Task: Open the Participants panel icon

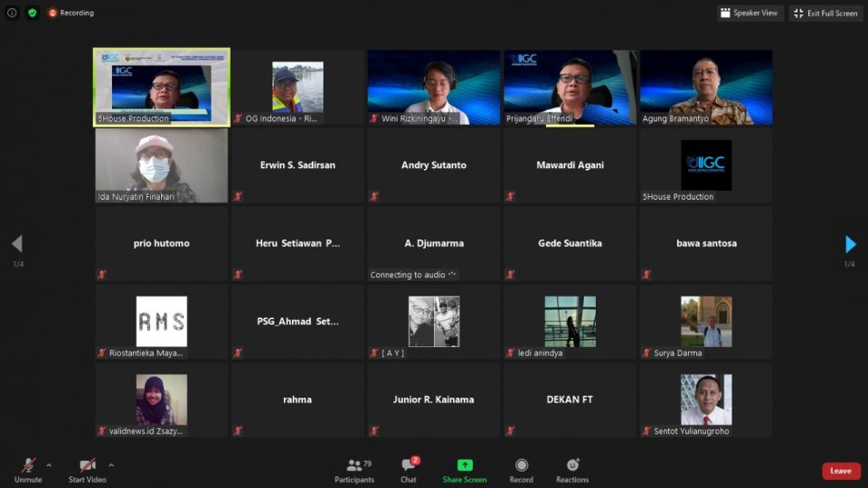Action: click(354, 465)
